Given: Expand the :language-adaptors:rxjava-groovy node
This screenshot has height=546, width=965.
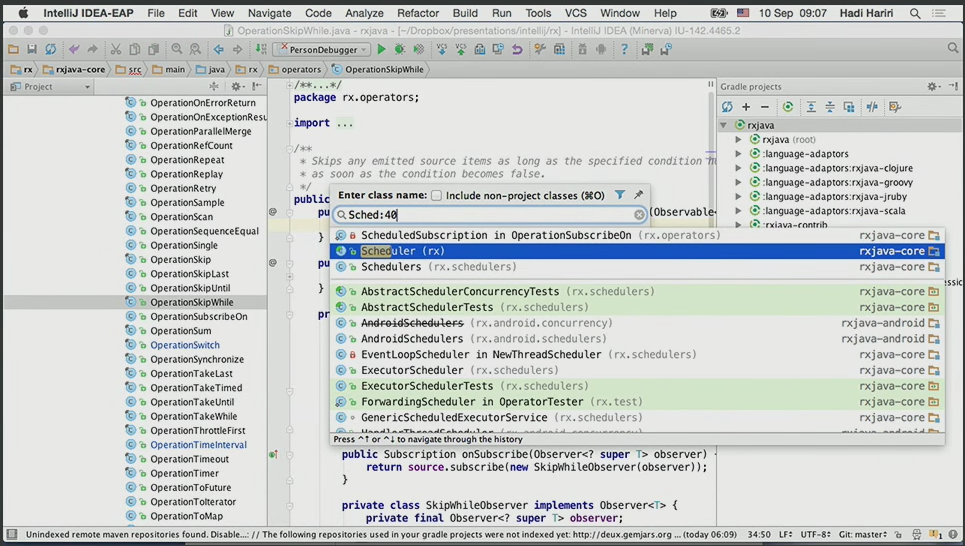Looking at the screenshot, I should pyautogui.click(x=739, y=183).
